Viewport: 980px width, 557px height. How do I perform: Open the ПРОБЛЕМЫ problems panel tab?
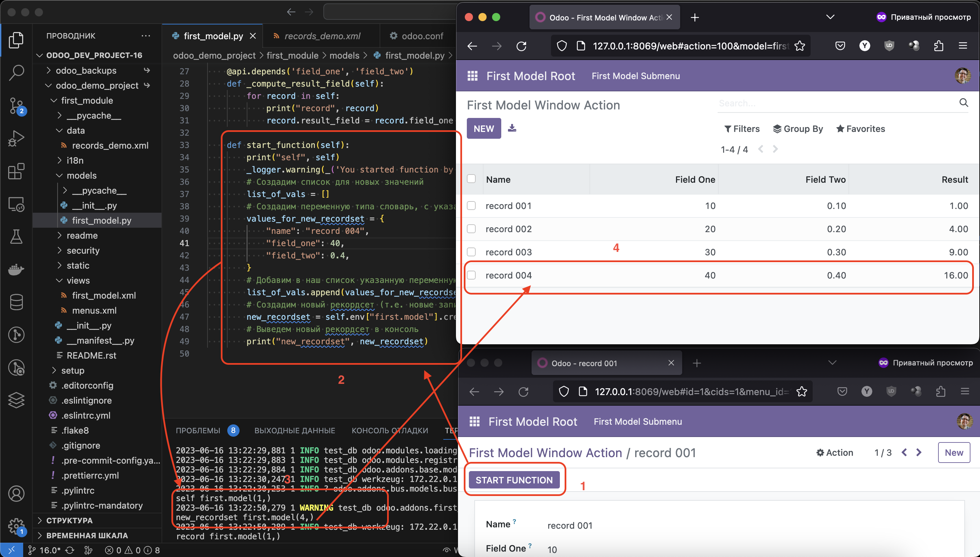pos(207,431)
